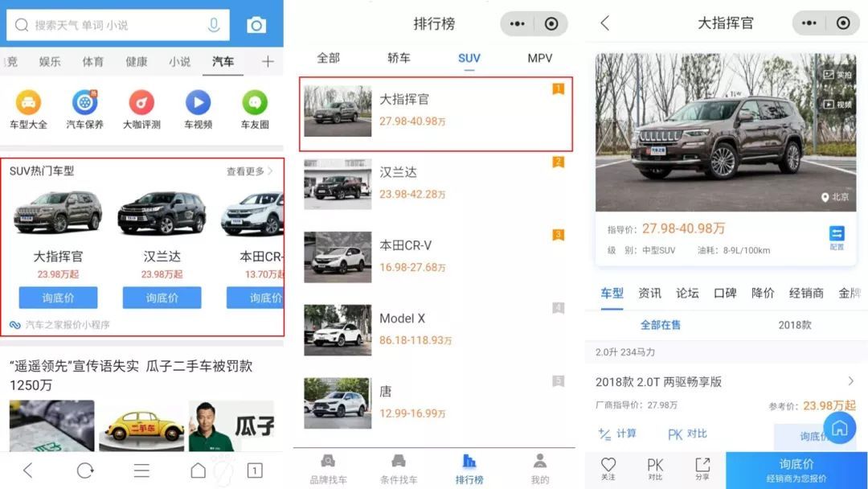Tap PK 对比 link in model row
Image resolution: width=868 pixels, height=489 pixels.
click(687, 434)
